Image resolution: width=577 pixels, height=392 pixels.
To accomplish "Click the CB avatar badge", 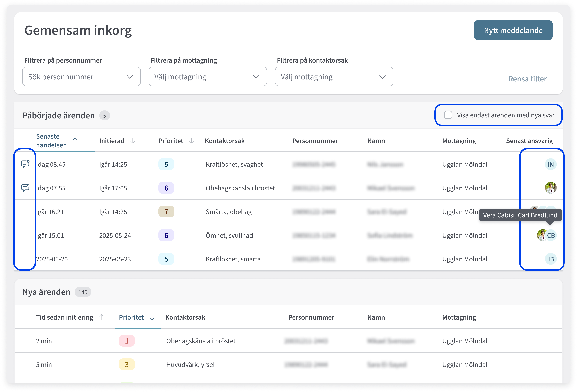I will coord(551,235).
